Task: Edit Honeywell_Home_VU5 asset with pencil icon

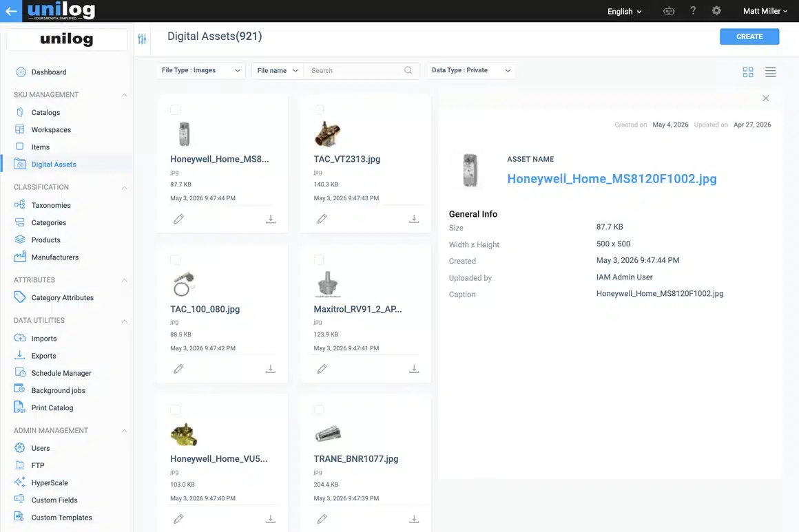Action: point(178,519)
